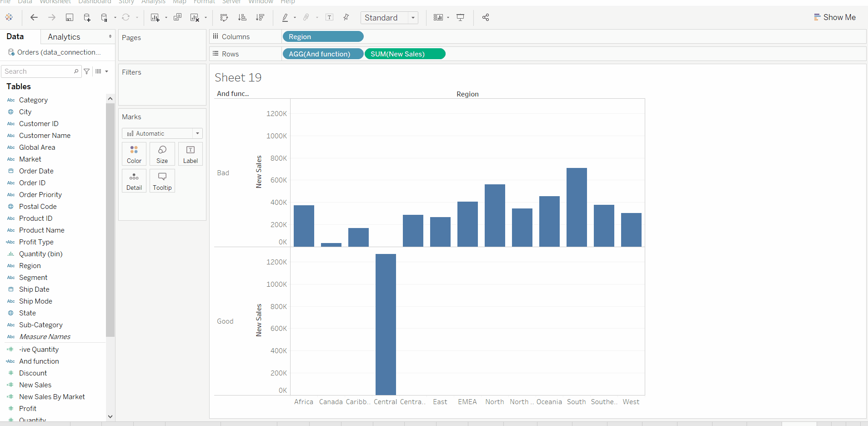Viewport: 868px width, 426px height.
Task: Click inside the Search data field
Action: pyautogui.click(x=39, y=71)
